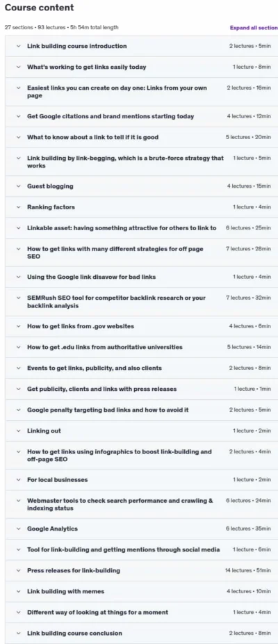Open Press releases for link-building section
The image size is (278, 644).
tap(141, 570)
